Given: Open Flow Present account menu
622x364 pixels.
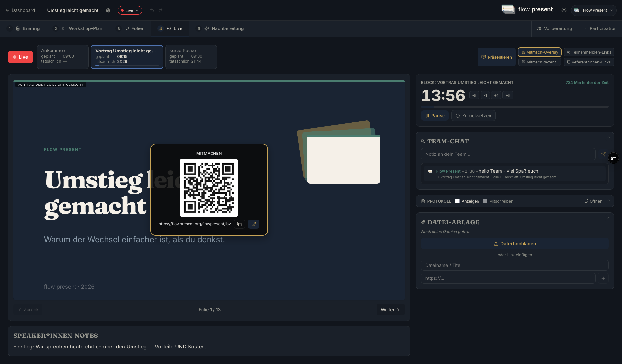Looking at the screenshot, I should [593, 10].
